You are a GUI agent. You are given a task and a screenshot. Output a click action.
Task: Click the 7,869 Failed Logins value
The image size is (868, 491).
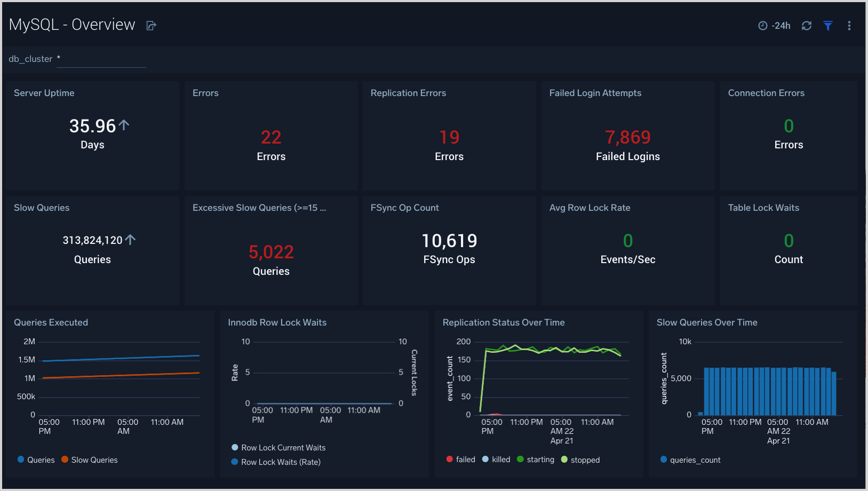click(x=627, y=137)
